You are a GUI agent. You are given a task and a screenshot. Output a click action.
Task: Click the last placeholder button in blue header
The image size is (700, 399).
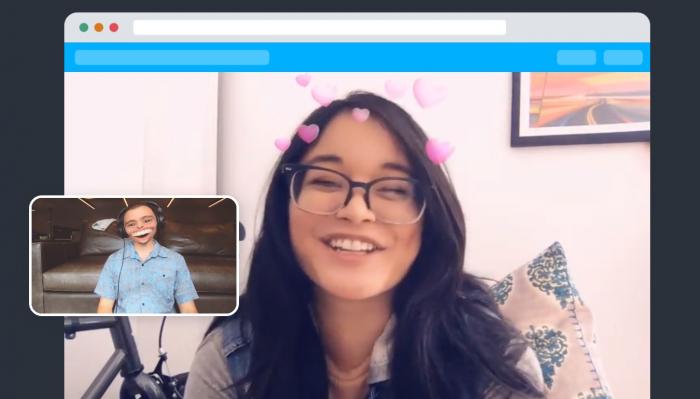[x=623, y=58]
